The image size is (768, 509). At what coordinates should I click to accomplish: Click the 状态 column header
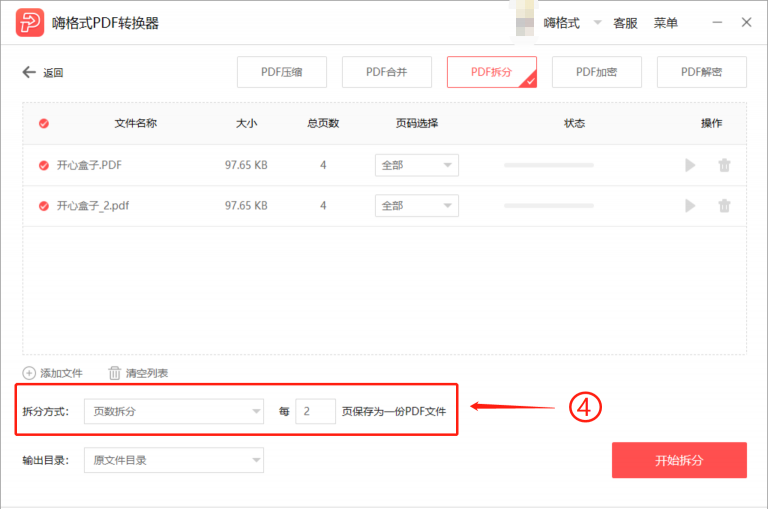[x=575, y=123]
